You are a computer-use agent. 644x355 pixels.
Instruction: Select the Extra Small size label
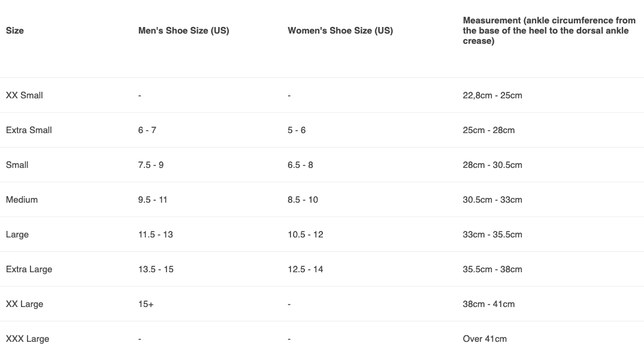tap(29, 130)
